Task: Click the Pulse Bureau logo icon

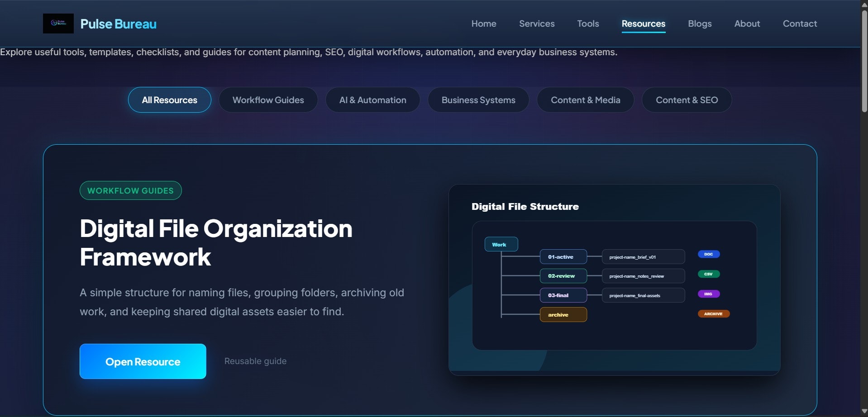Action: point(58,24)
